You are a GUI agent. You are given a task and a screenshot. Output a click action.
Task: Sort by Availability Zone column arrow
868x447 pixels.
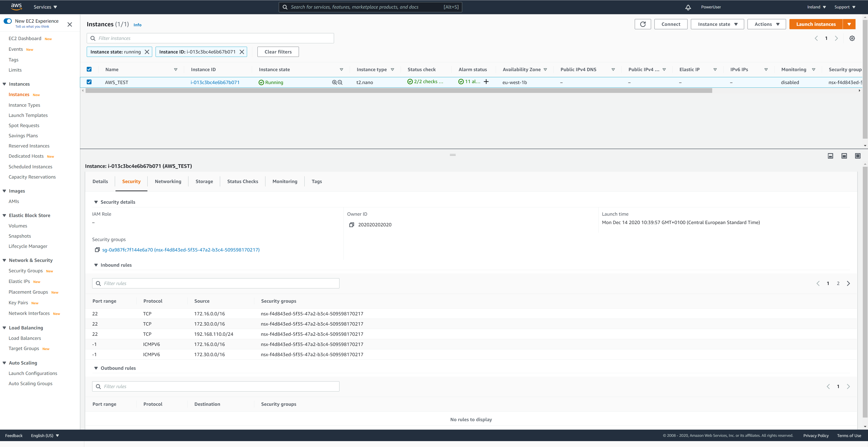coord(545,70)
